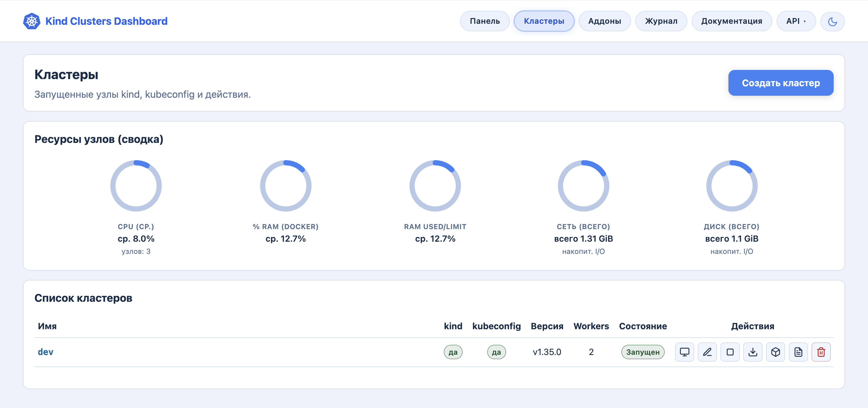This screenshot has height=408, width=868.
Task: Click the ДИСК (ВСЕГО) ring gauge
Action: 732,186
